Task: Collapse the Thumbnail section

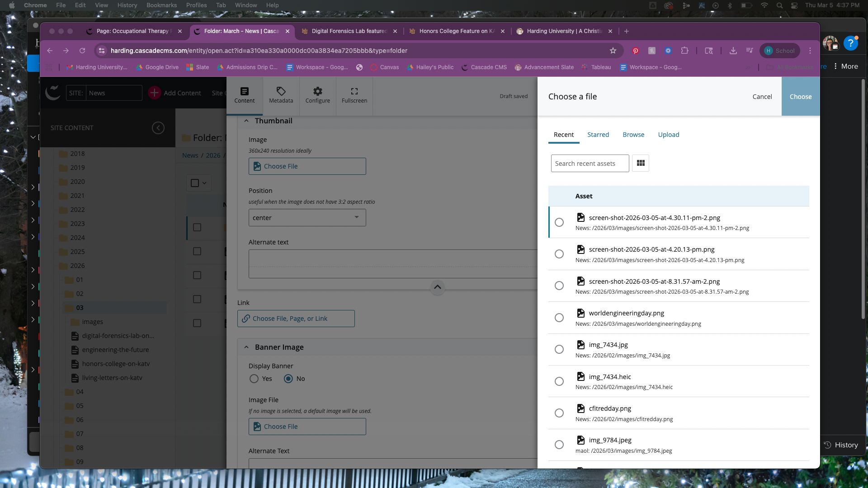Action: [246, 121]
